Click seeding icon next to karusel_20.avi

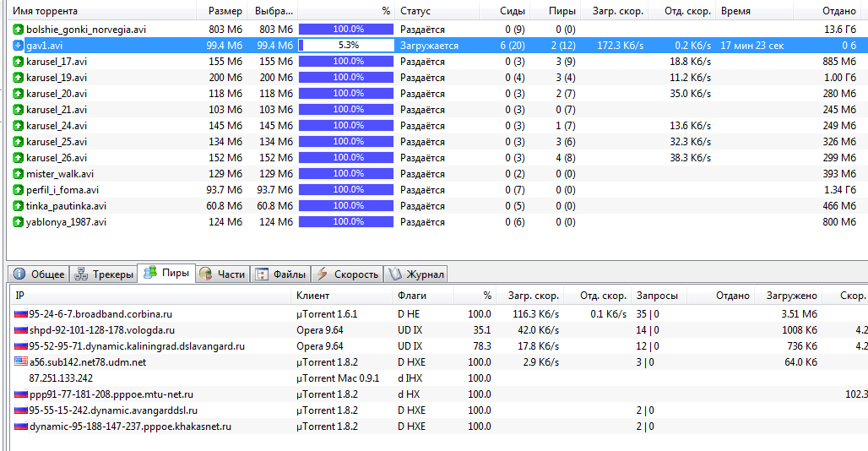[x=19, y=94]
